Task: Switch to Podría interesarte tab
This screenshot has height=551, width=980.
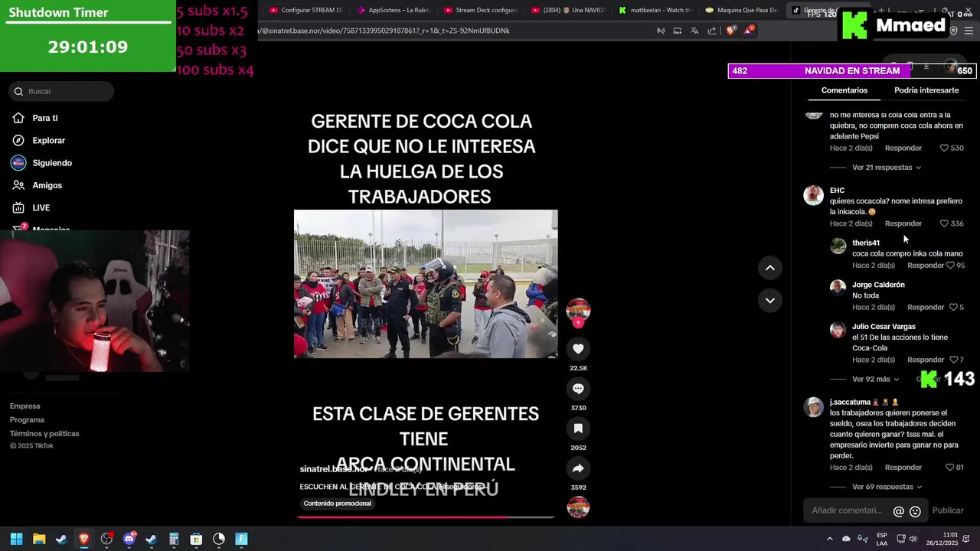Action: tap(926, 90)
